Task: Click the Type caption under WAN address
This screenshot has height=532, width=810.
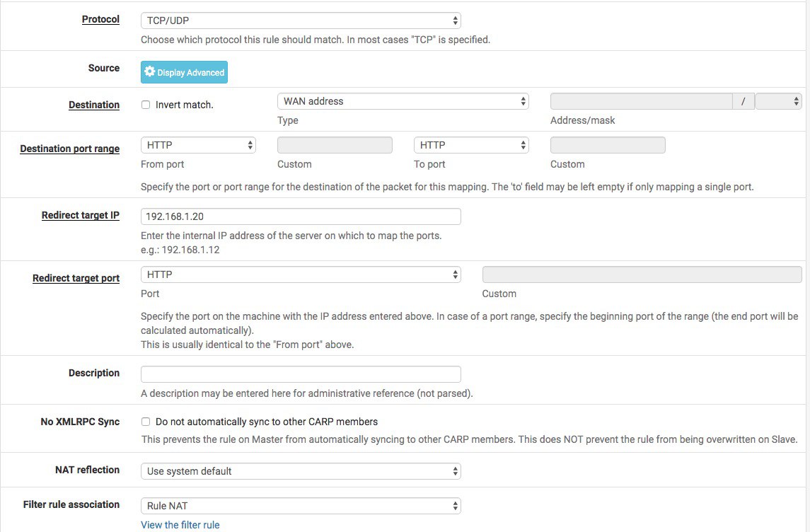Action: (288, 120)
